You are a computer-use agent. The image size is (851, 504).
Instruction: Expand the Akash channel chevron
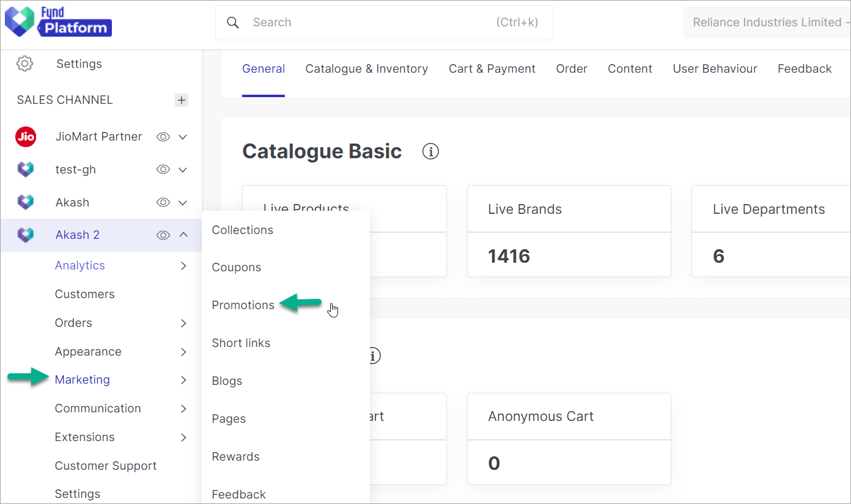pyautogui.click(x=183, y=202)
